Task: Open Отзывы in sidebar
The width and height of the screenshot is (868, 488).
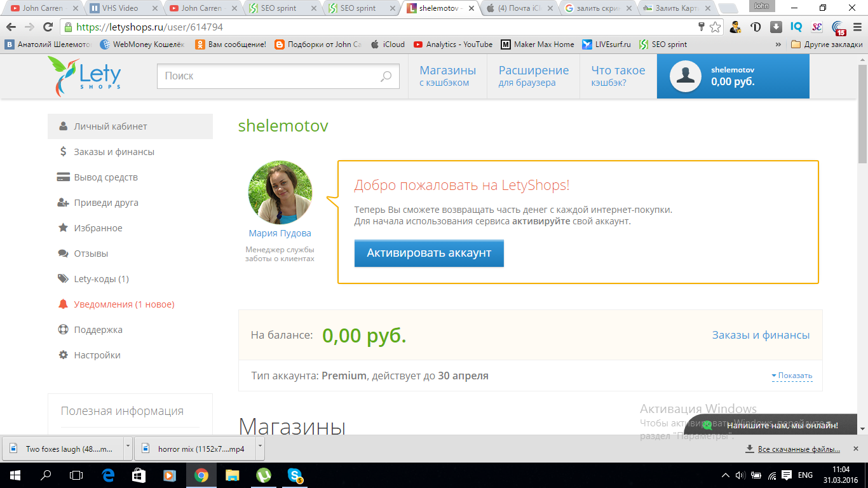Action: click(x=130, y=254)
